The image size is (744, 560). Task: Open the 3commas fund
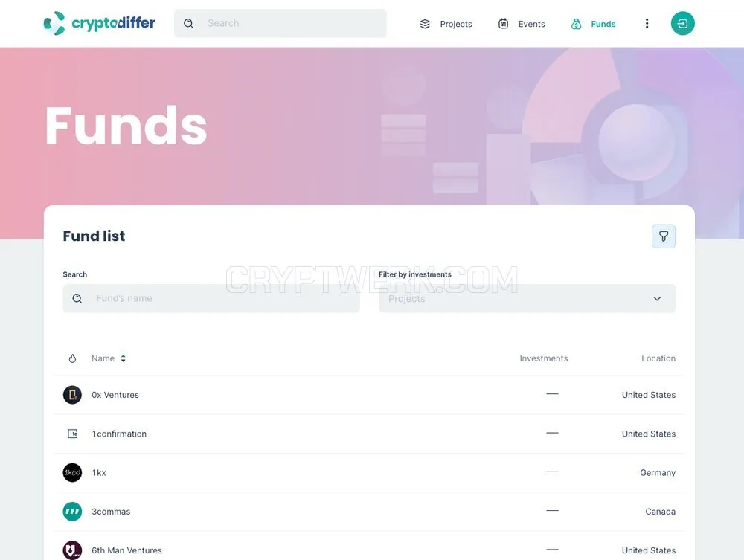click(369, 512)
